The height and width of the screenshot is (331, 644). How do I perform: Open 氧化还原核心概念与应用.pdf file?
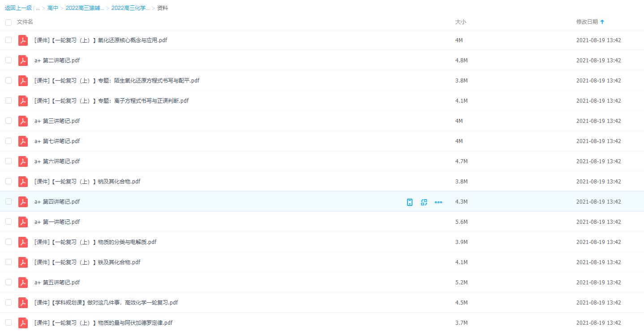click(101, 40)
